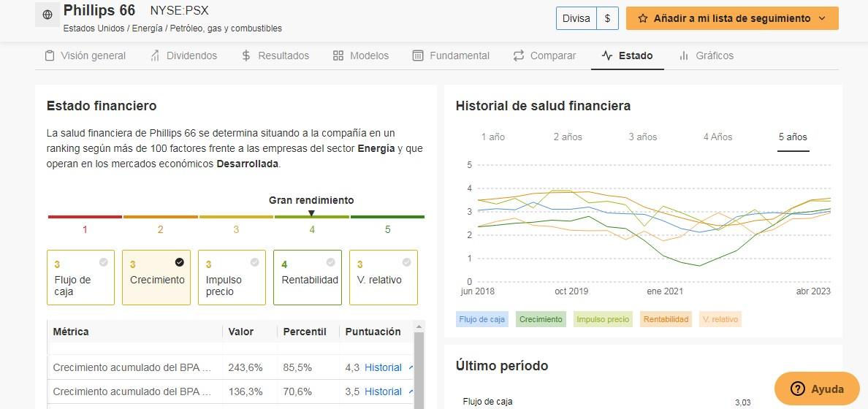Click the Valor column header

241,332
